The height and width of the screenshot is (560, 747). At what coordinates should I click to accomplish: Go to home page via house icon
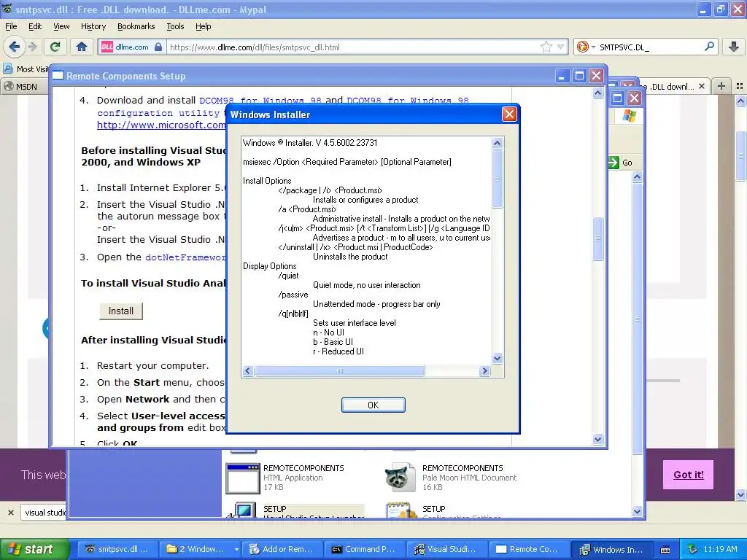pyautogui.click(x=82, y=47)
